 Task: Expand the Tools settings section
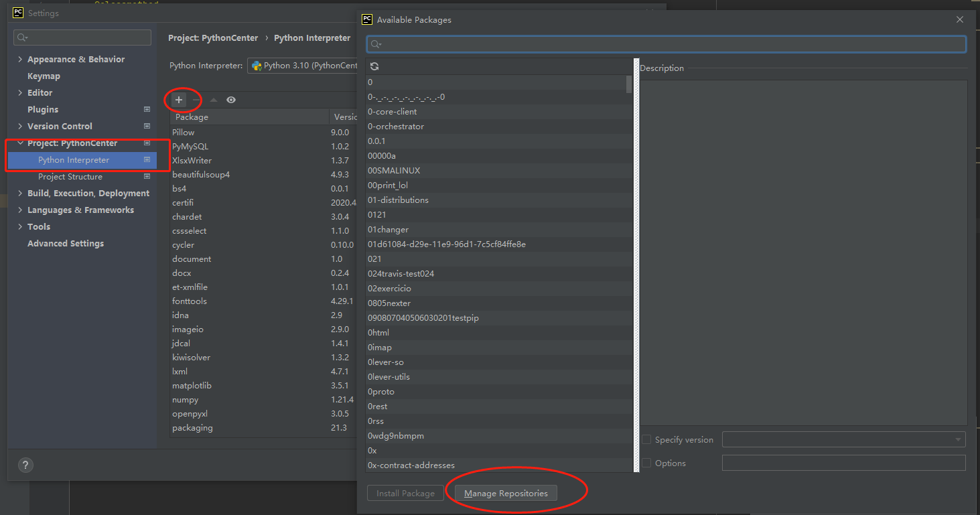pos(20,226)
